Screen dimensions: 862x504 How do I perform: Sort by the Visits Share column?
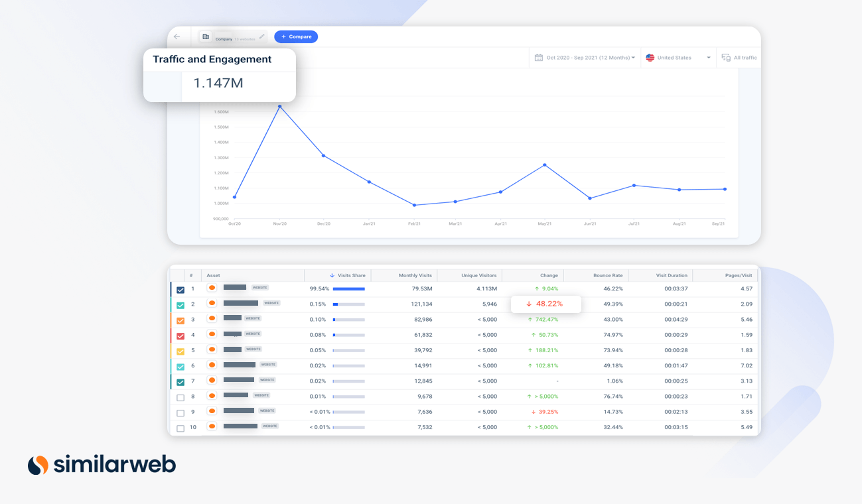347,275
